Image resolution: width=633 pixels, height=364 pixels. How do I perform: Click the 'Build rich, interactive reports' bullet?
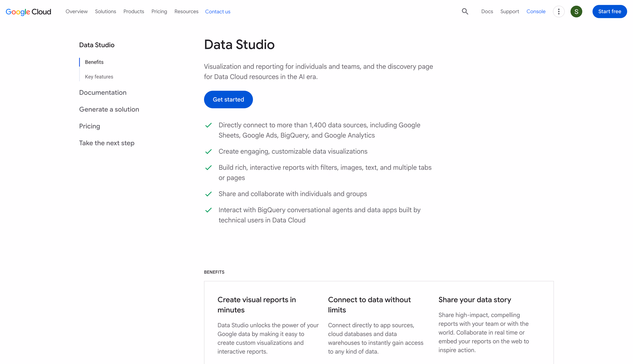325,172
